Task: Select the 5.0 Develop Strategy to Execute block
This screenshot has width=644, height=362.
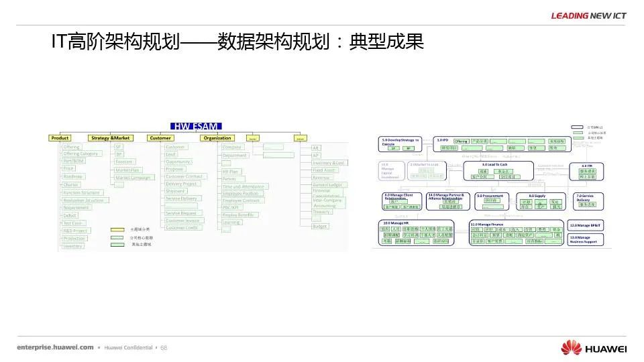Action: coord(400,143)
